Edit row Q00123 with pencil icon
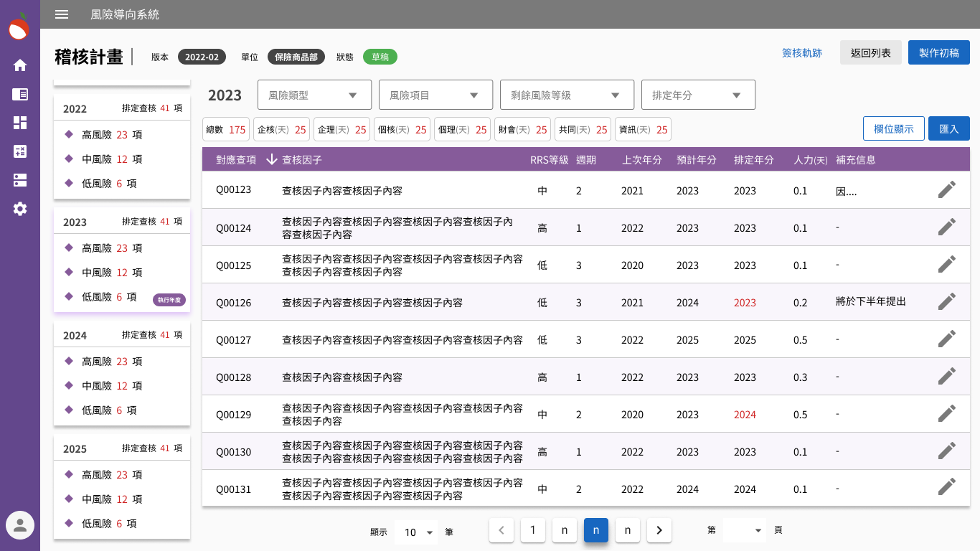 tap(946, 190)
